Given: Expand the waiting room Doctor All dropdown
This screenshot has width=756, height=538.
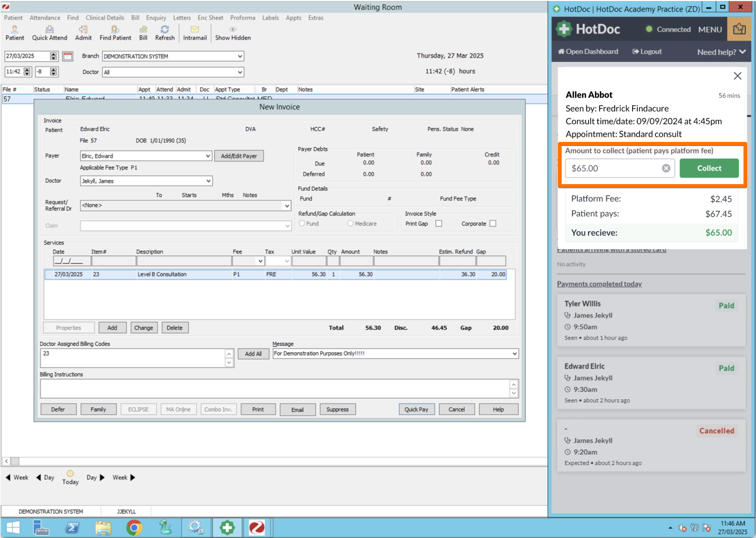Looking at the screenshot, I should point(240,72).
